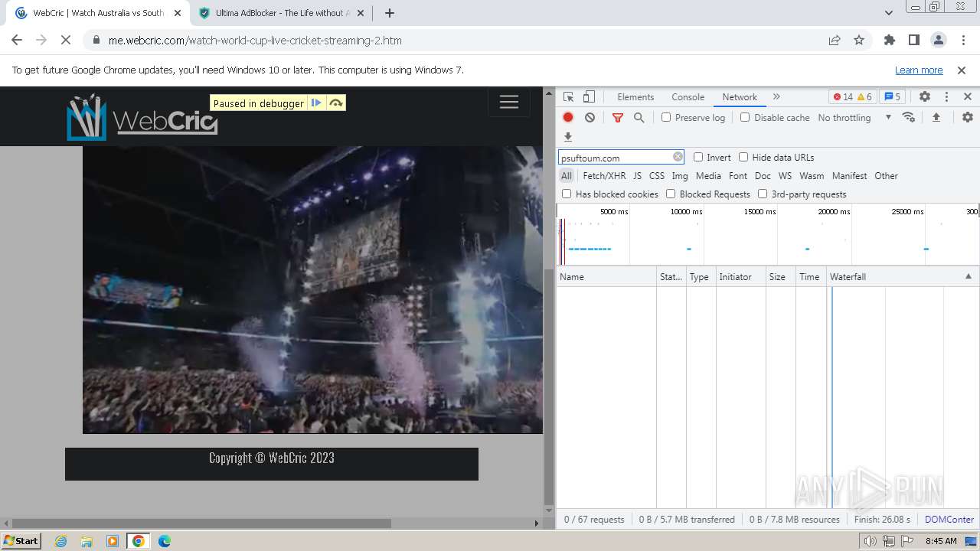Dismiss the Chrome update infobar
This screenshot has height=551, width=980.
point(962,70)
